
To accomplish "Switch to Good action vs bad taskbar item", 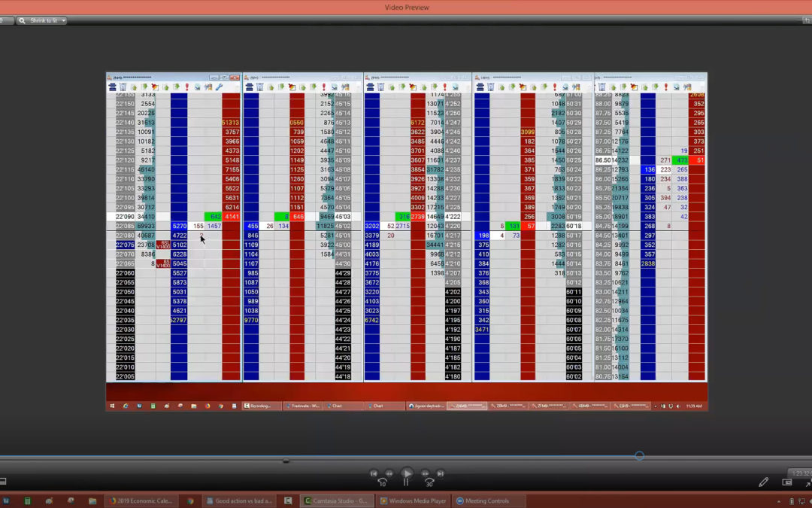I will 240,500.
